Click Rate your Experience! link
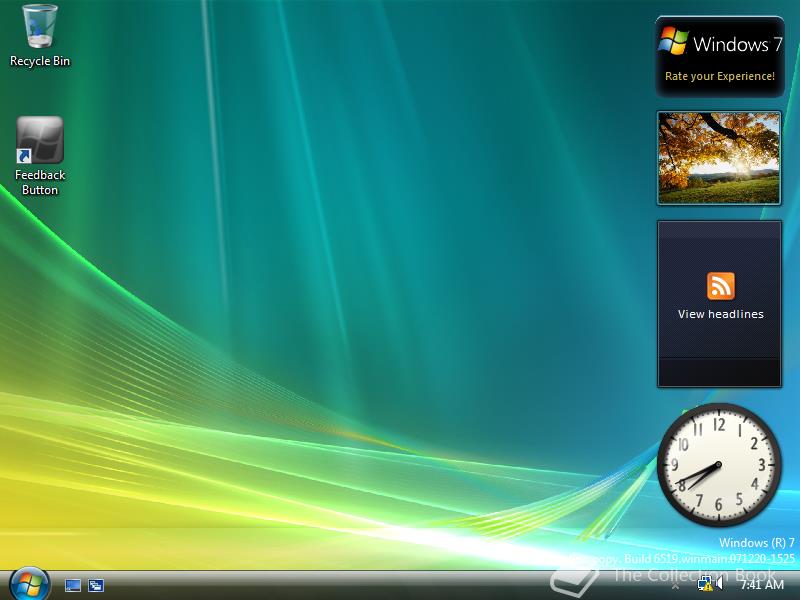Viewport: 800px width, 600px height. click(x=719, y=76)
